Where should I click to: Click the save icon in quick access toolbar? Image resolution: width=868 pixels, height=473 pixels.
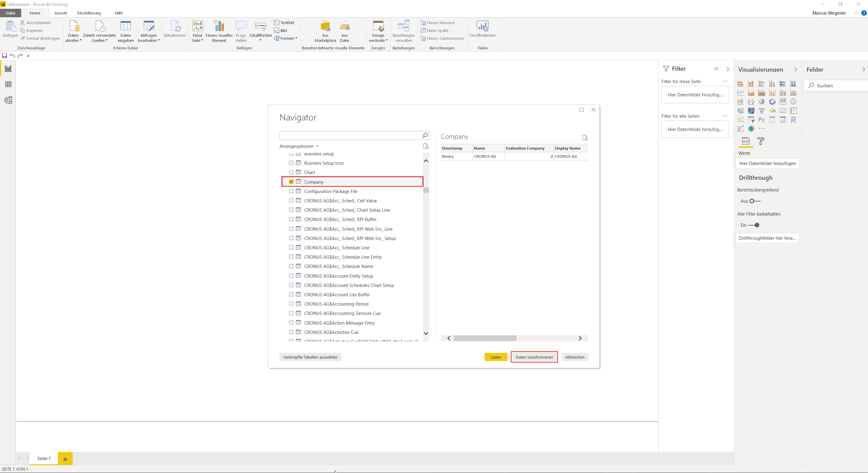5,55
